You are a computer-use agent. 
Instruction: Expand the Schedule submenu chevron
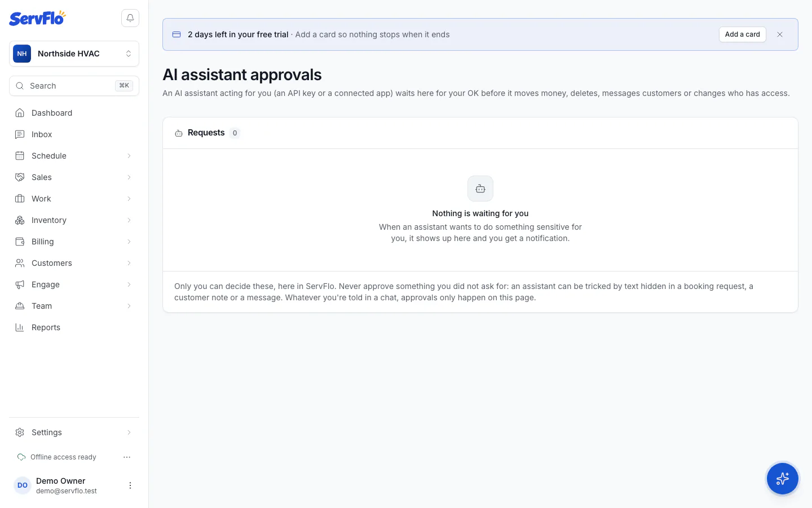[129, 156]
